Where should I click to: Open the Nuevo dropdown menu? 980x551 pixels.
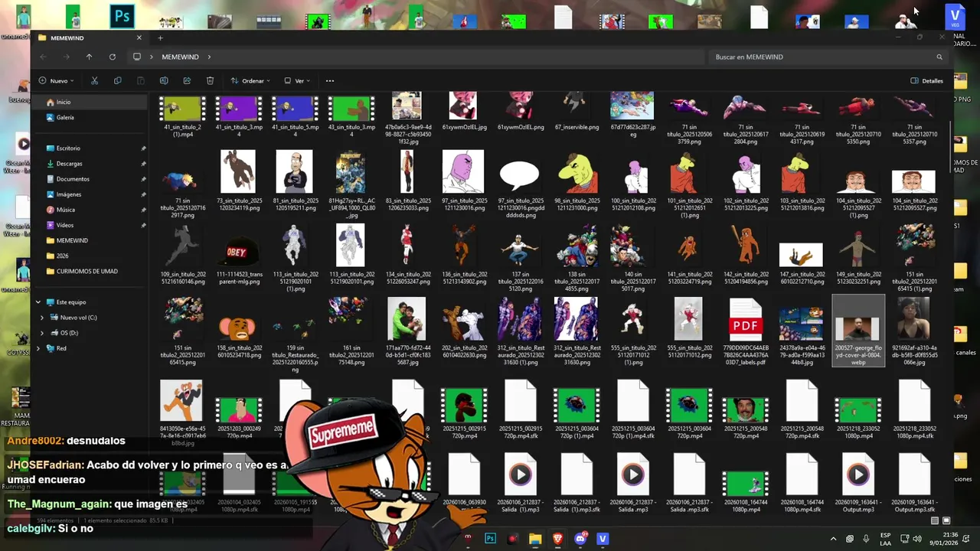point(57,80)
